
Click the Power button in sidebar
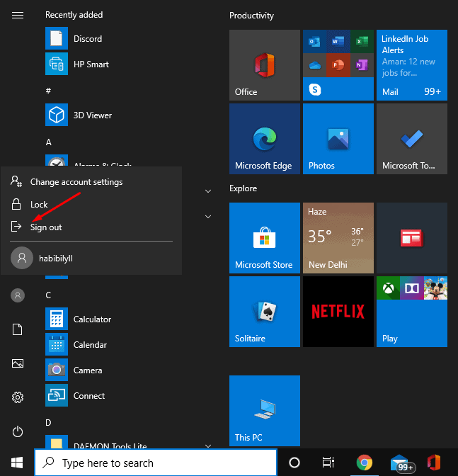[18, 431]
